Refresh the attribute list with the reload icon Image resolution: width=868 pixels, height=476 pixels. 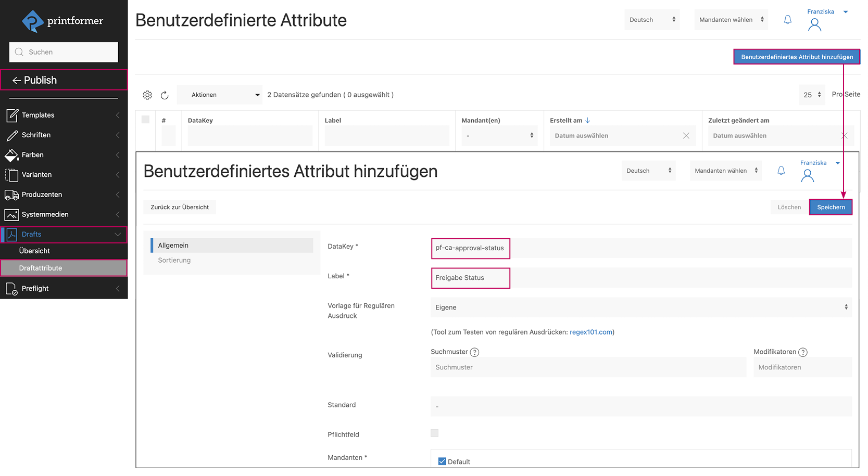point(165,95)
